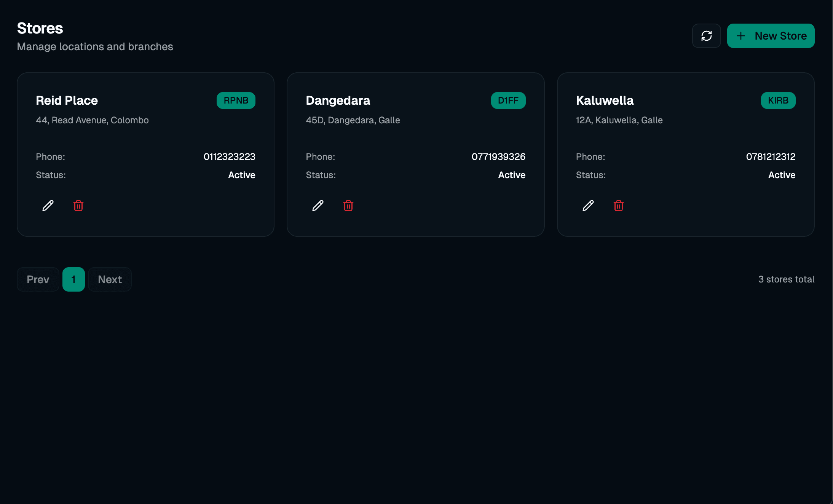Click the plus icon in New Store button
The image size is (833, 504).
point(740,36)
